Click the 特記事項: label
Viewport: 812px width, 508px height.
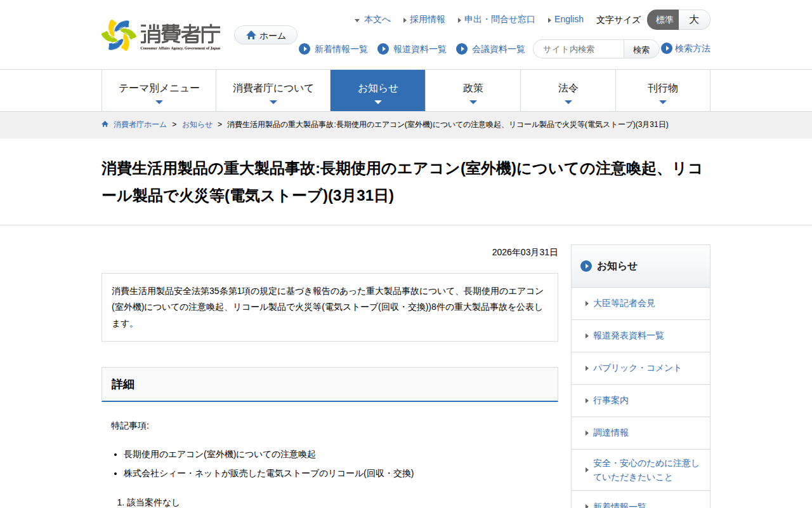click(130, 425)
